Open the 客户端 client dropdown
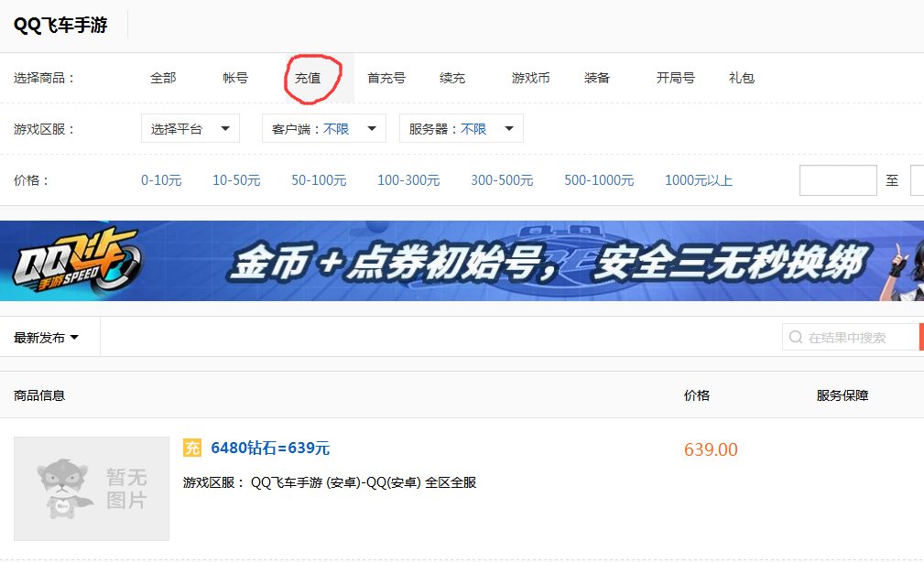This screenshot has width=924, height=562. click(x=325, y=128)
